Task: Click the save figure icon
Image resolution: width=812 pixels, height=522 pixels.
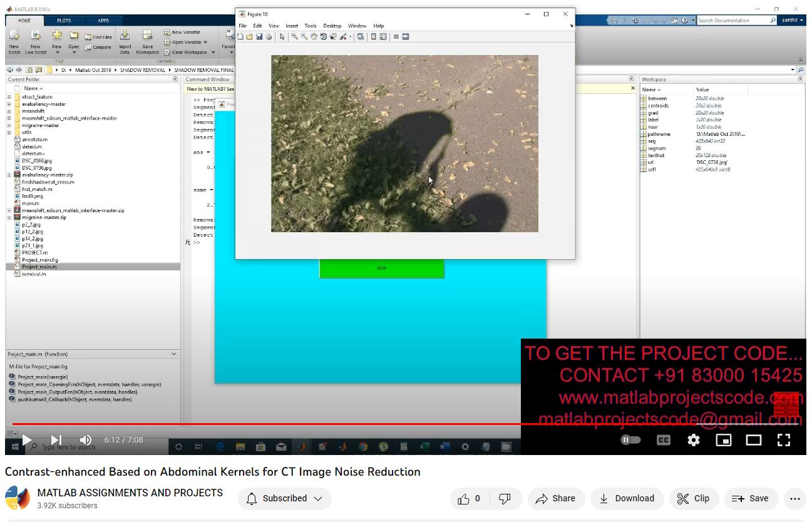Action: pyautogui.click(x=259, y=37)
